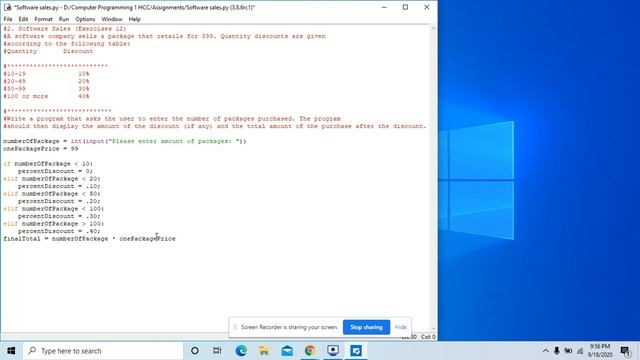Open the Action Center notifications icon
The width and height of the screenshot is (640, 360).
point(625,351)
